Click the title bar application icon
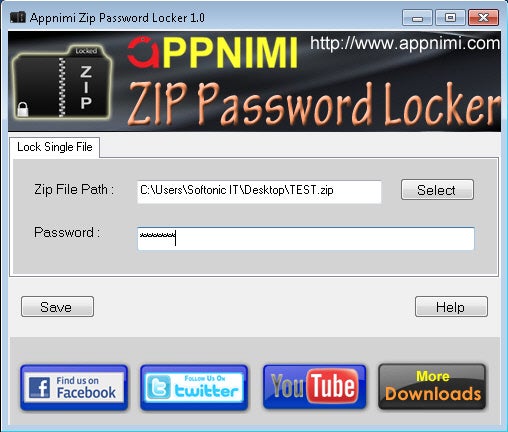This screenshot has width=508, height=432. point(18,17)
